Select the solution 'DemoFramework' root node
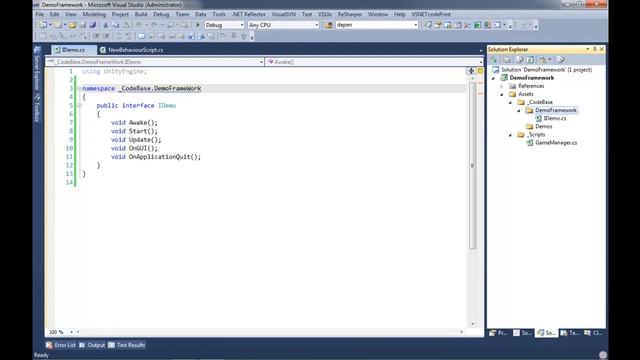The width and height of the screenshot is (640, 360). (x=546, y=70)
